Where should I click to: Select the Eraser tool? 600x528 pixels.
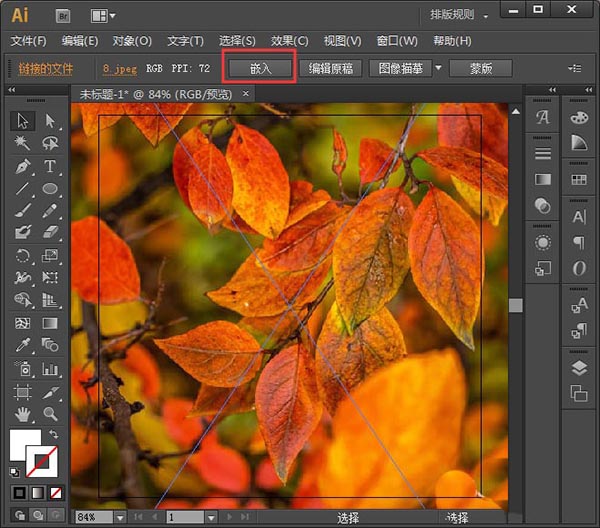click(50, 232)
